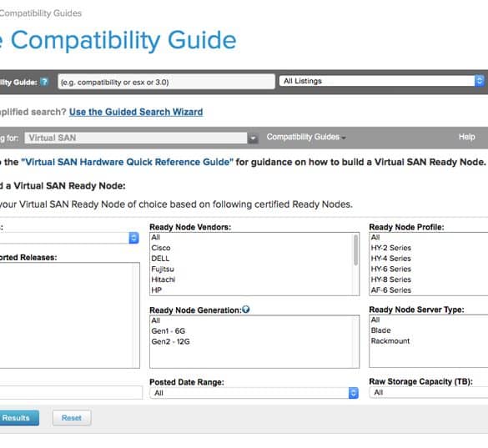
Task: Click the Results button
Action: pos(19,418)
